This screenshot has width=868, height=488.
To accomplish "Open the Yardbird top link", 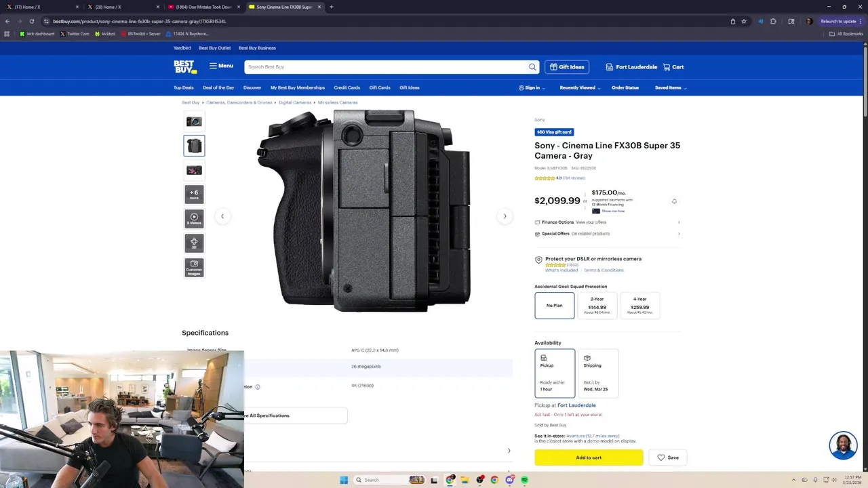I will click(x=182, y=48).
